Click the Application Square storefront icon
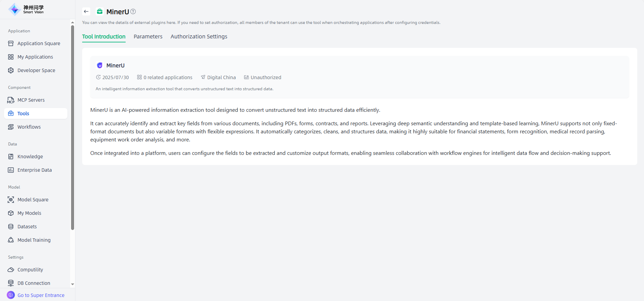The height and width of the screenshot is (301, 644). tap(11, 43)
